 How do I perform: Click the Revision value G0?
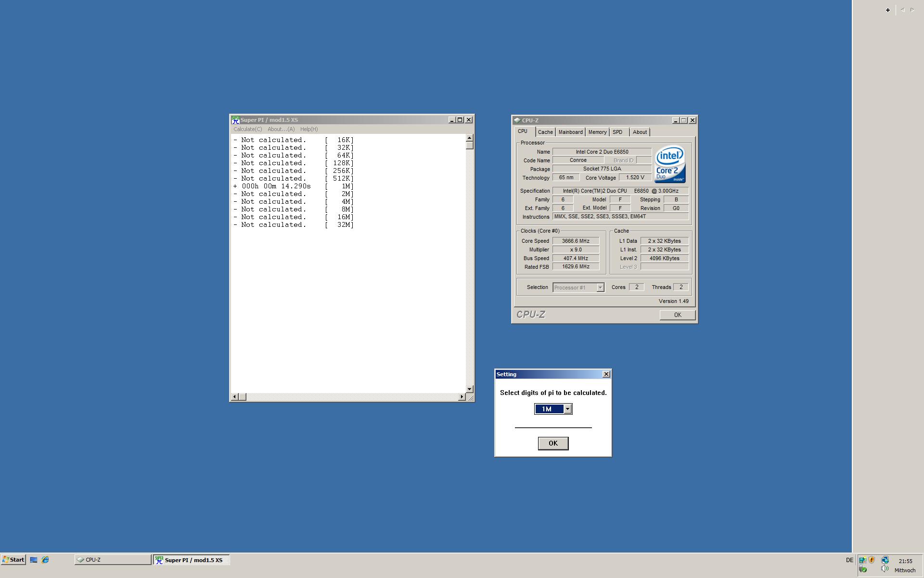[x=676, y=208]
